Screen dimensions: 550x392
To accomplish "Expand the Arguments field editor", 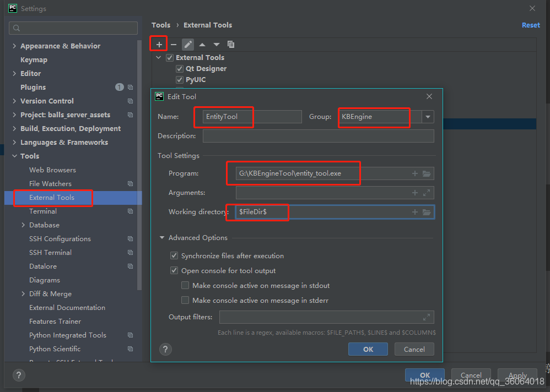I will 426,193.
